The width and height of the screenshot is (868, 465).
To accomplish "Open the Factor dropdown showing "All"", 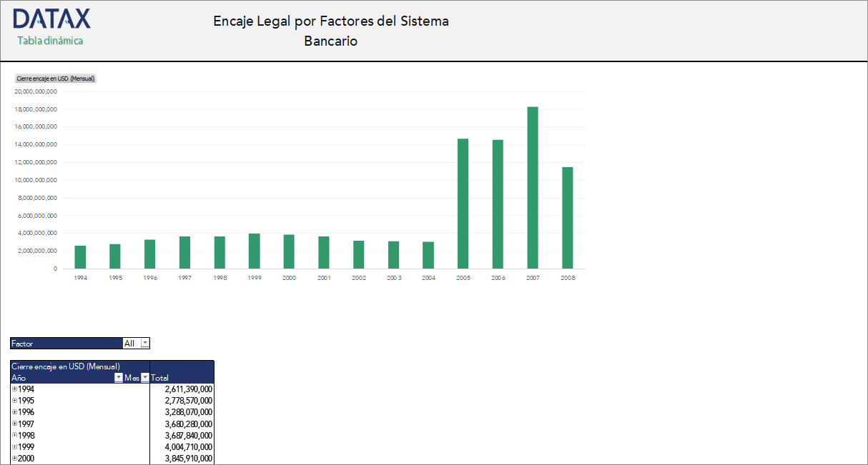I will pyautogui.click(x=145, y=343).
